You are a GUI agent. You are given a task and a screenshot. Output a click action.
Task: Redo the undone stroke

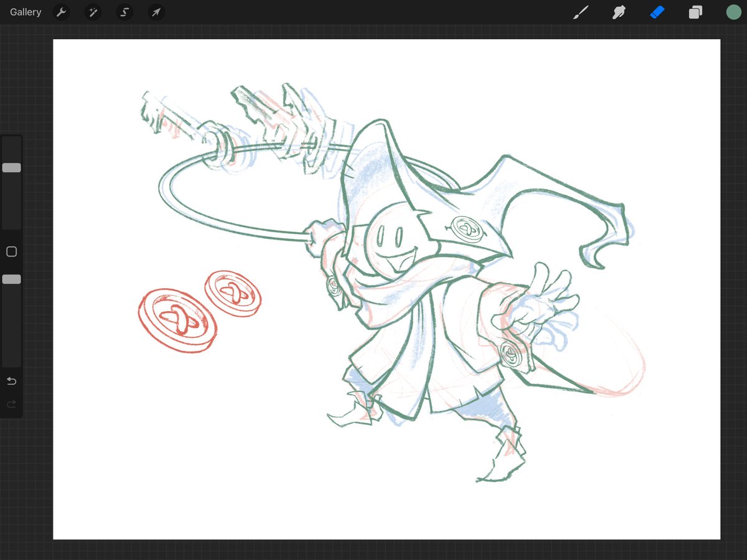pos(11,403)
